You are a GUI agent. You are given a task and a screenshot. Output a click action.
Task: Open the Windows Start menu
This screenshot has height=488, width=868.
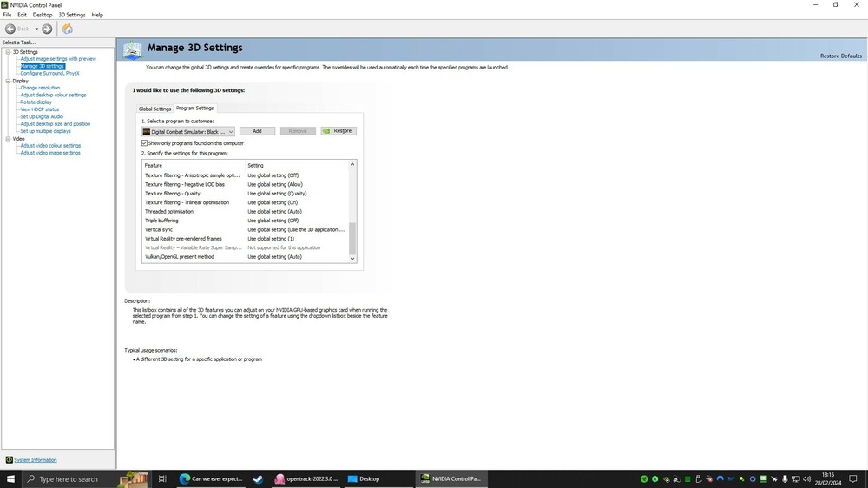[10, 478]
